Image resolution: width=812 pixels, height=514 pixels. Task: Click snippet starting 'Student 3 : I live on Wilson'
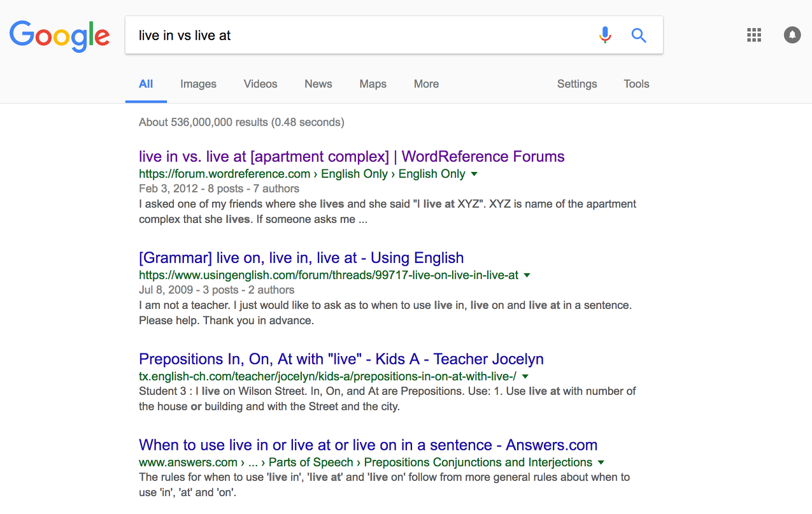click(x=387, y=399)
